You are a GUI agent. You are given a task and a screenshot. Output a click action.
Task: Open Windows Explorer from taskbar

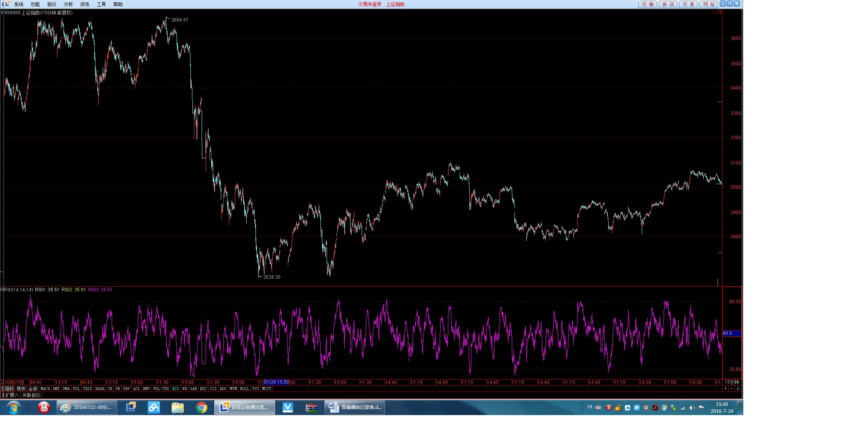(x=178, y=407)
